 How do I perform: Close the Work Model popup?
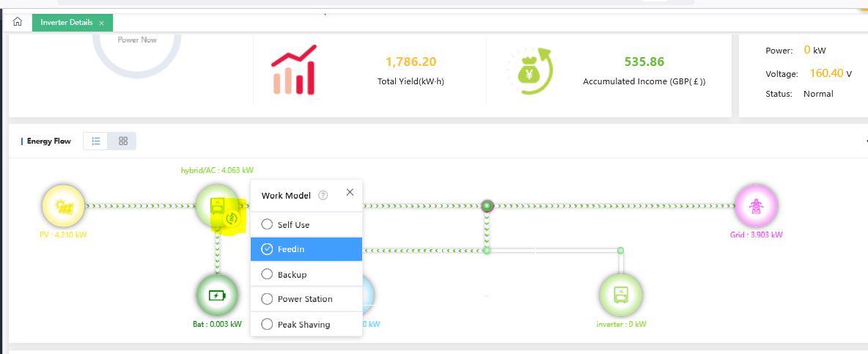(350, 192)
